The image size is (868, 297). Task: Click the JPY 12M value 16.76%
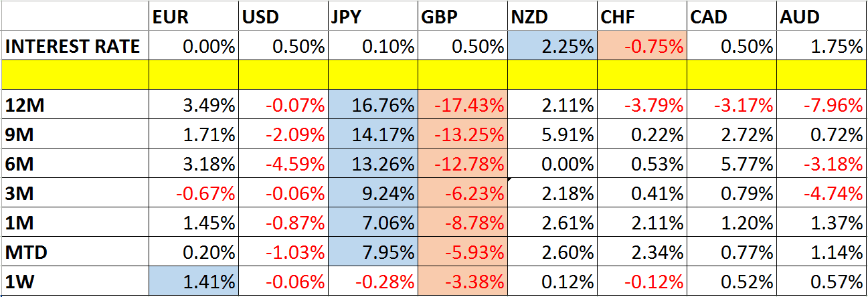pos(372,105)
